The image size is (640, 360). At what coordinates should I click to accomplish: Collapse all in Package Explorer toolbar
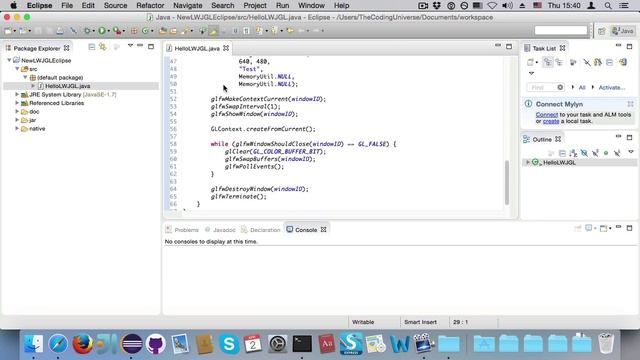[91, 47]
